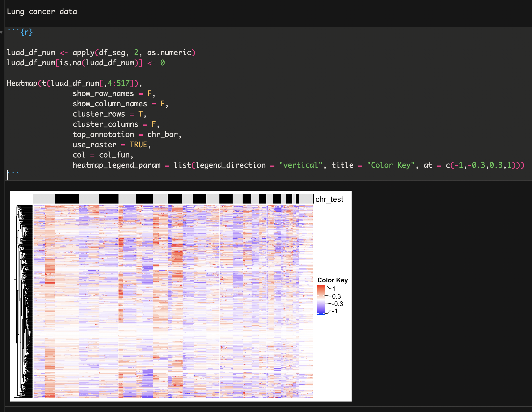Click the apply function name
Screen dimensions: 532x412
coord(84,52)
